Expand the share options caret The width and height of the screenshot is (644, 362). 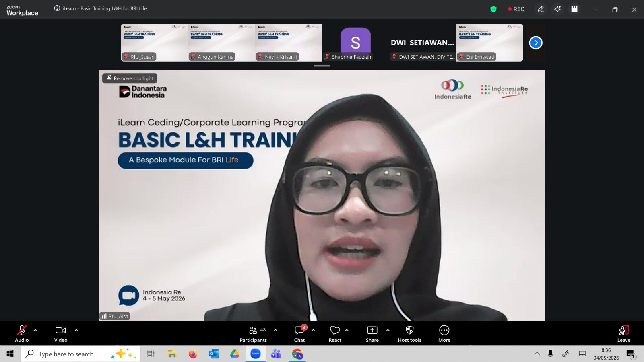(x=388, y=330)
